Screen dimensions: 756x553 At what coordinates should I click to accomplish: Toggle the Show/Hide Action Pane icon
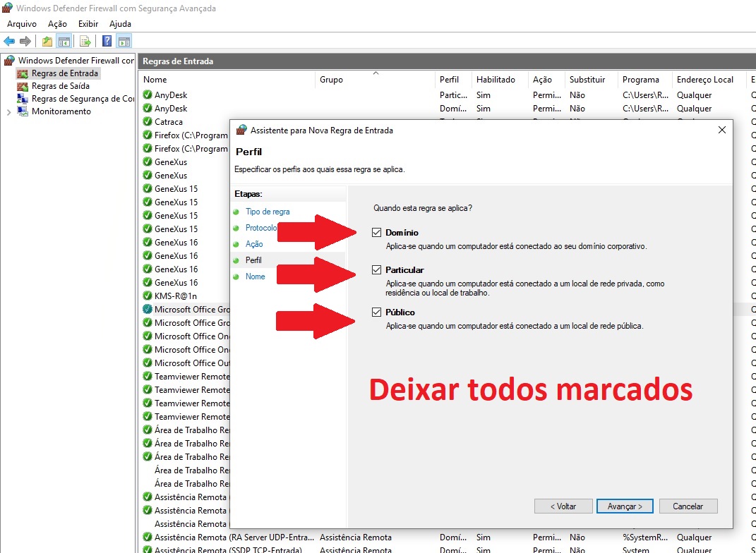pos(124,42)
